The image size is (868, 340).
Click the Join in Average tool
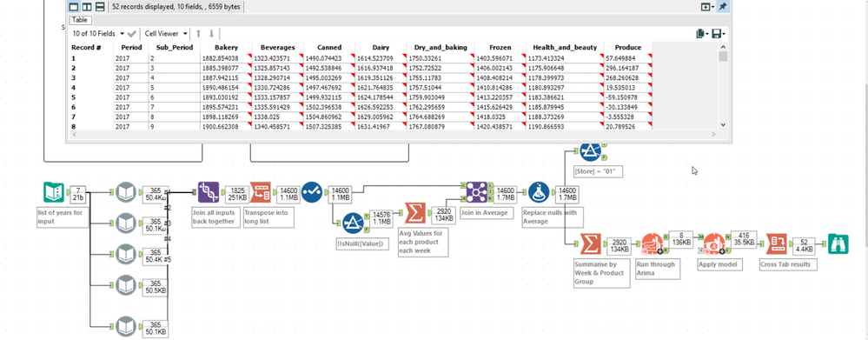476,192
